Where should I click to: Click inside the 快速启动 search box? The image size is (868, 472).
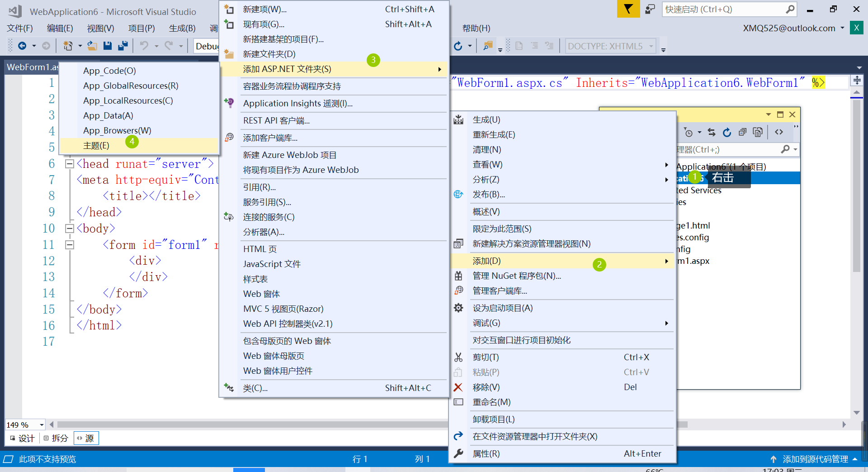723,9
